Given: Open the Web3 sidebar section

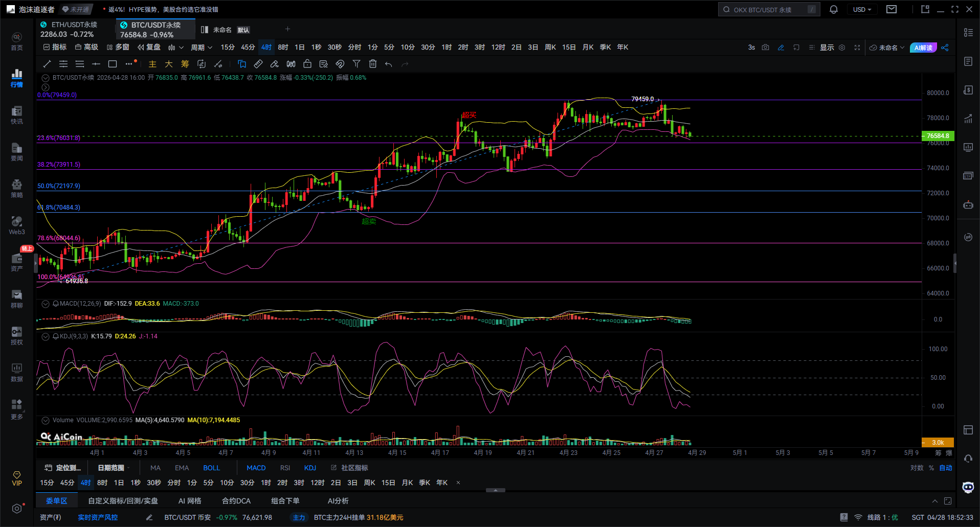Looking at the screenshot, I should point(17,225).
